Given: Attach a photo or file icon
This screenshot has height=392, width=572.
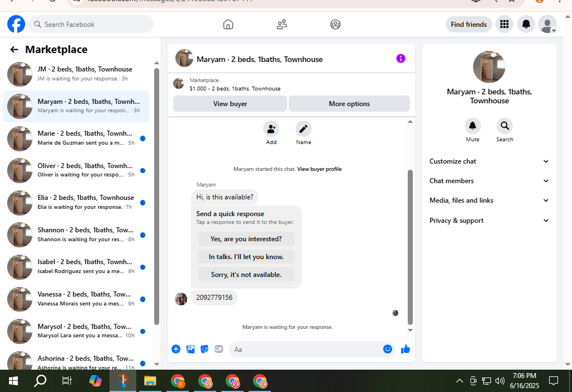Looking at the screenshot, I should 190,349.
